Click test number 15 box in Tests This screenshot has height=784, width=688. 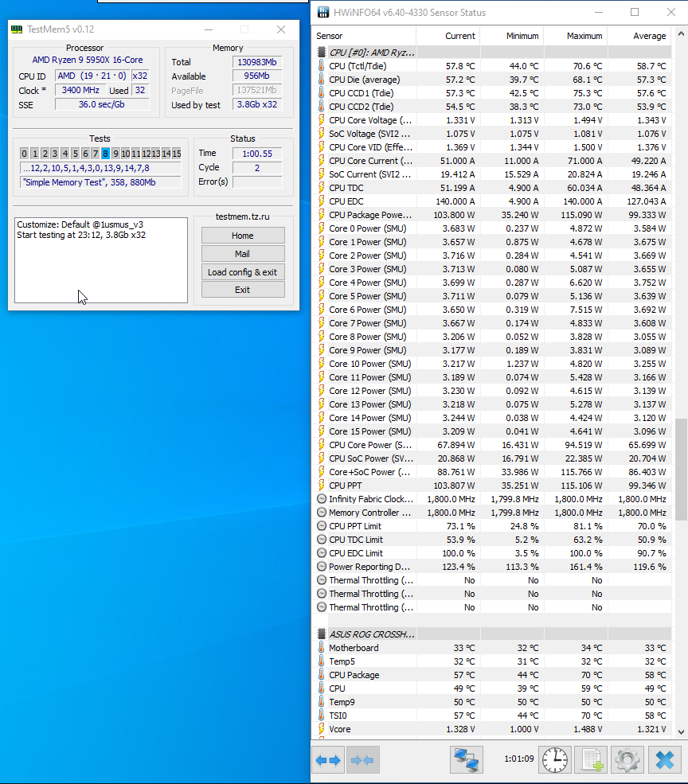coord(176,154)
